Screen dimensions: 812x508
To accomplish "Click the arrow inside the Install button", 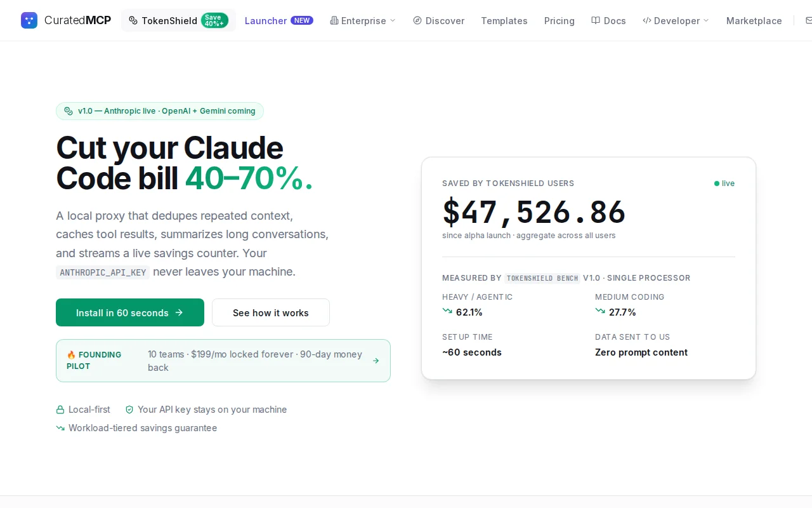I will (x=179, y=312).
